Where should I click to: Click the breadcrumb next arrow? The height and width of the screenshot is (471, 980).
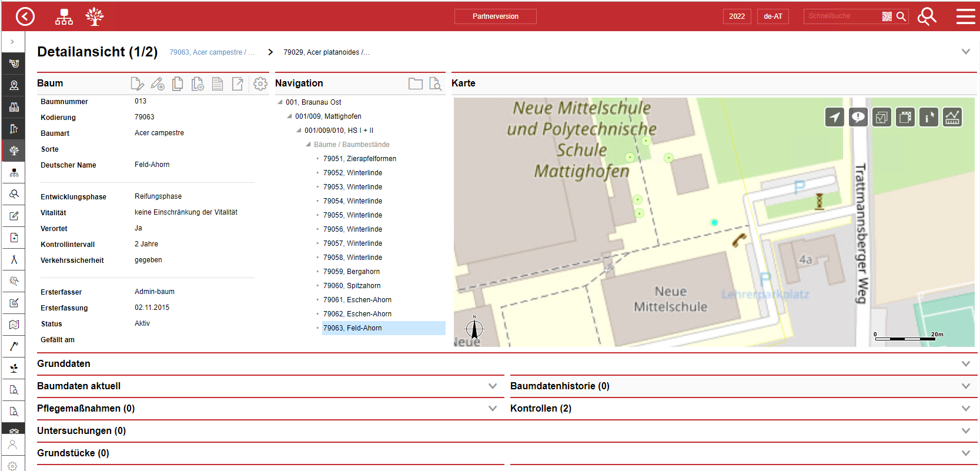tap(270, 52)
